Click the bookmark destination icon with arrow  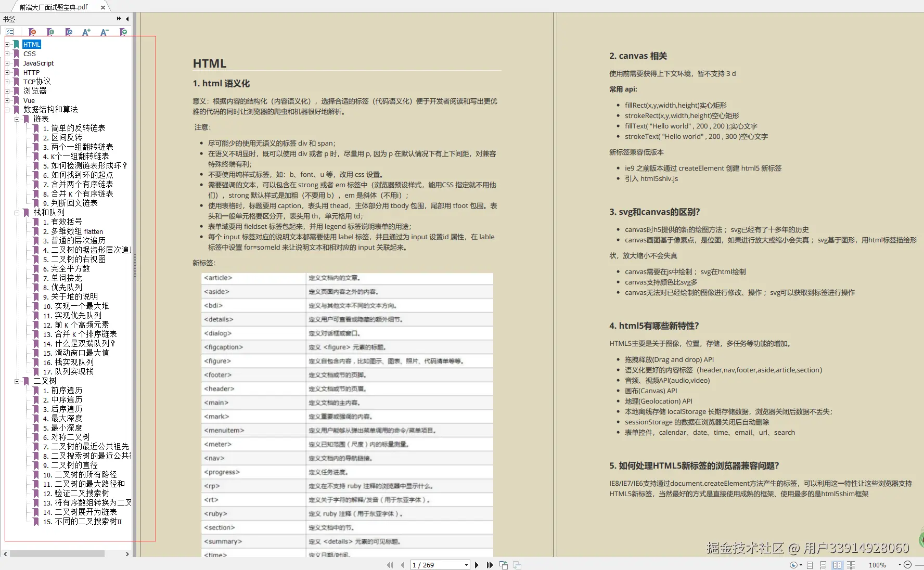pos(69,32)
